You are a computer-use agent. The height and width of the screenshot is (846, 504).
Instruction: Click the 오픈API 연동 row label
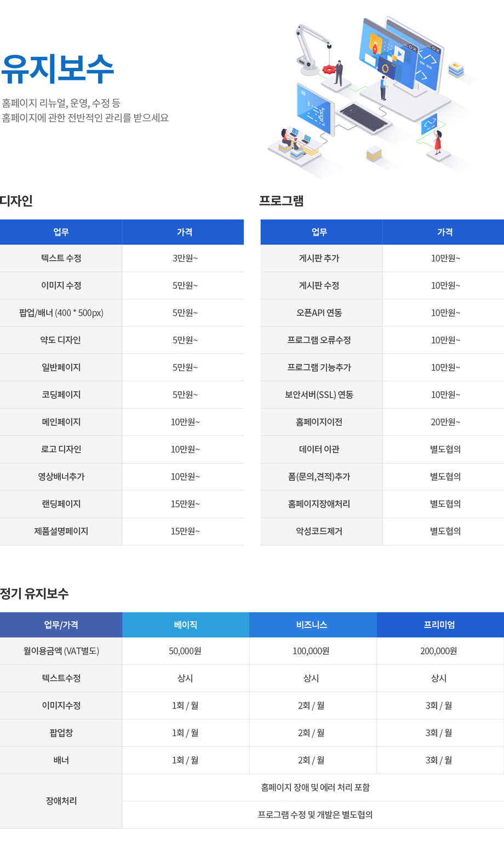click(319, 313)
